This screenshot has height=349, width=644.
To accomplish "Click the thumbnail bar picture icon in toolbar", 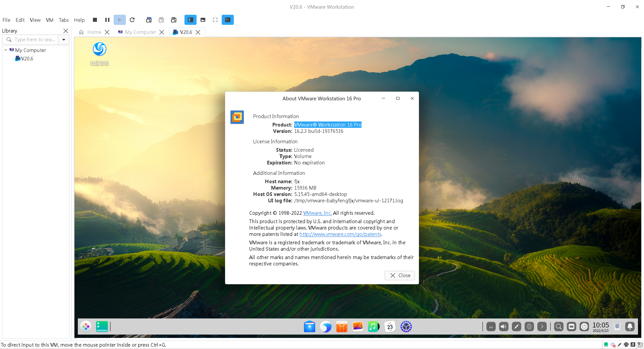I will (x=203, y=20).
